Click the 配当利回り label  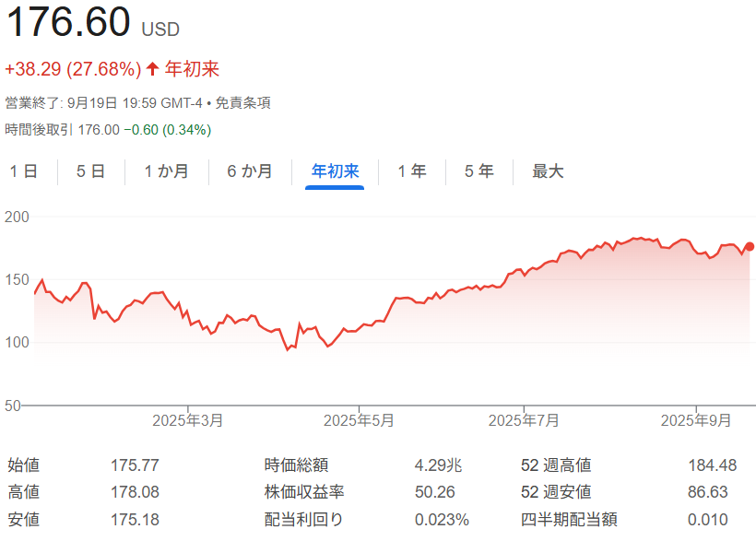click(x=303, y=520)
